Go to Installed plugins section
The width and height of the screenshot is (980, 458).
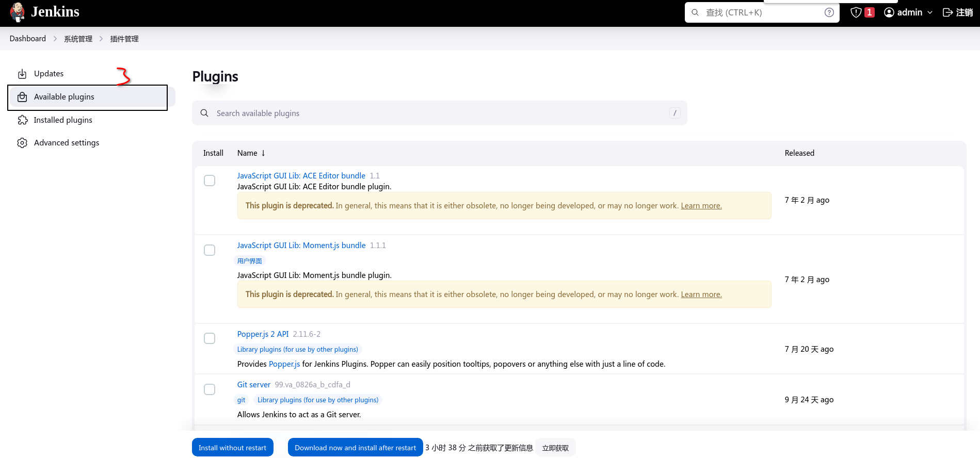click(x=92, y=120)
